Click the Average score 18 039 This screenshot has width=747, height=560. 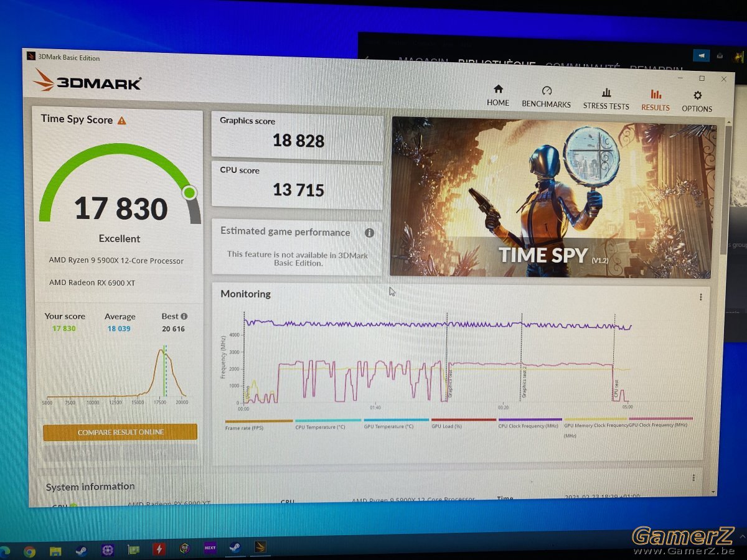119,329
